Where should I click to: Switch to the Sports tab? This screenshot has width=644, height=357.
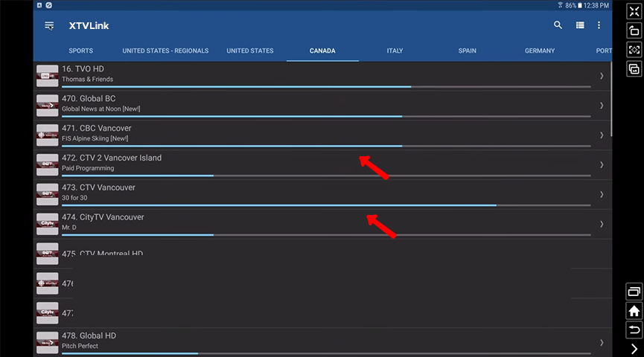(80, 51)
